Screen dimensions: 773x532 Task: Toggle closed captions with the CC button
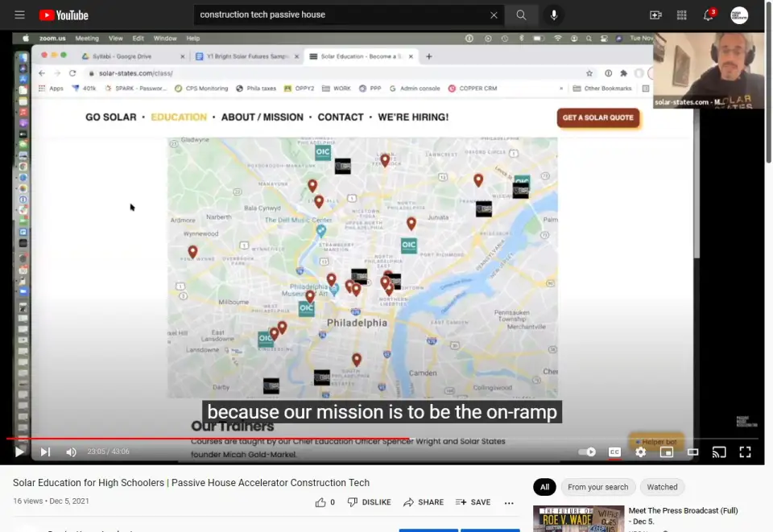614,452
